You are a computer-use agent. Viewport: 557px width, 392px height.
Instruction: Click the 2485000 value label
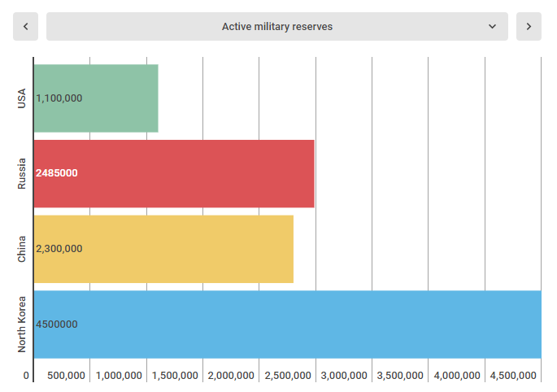56,173
